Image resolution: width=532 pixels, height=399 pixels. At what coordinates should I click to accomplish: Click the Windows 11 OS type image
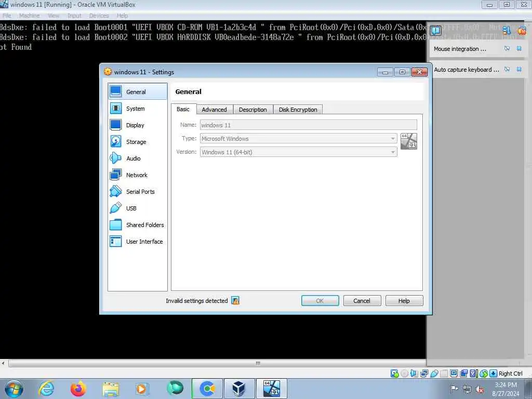click(409, 141)
